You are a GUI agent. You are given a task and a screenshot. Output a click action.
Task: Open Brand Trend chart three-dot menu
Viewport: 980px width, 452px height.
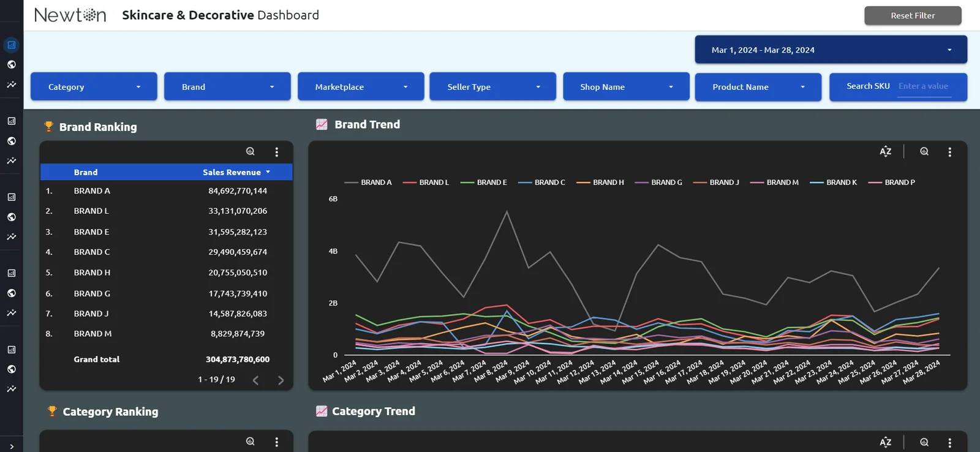click(949, 152)
